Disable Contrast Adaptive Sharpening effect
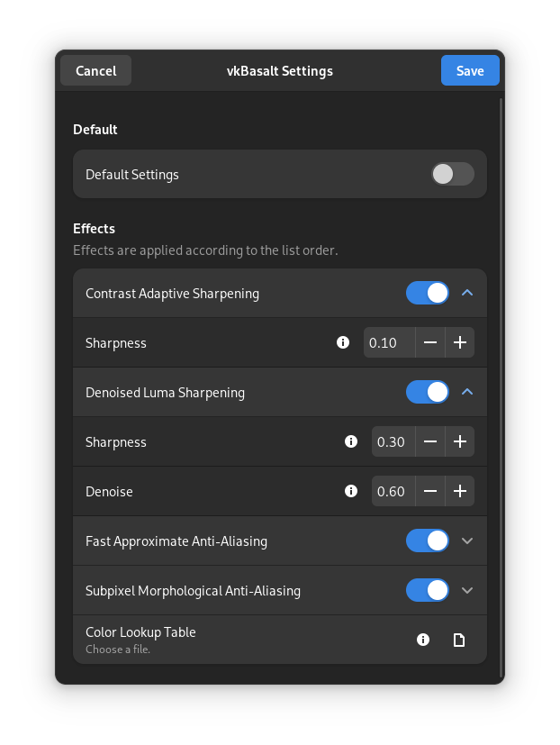The image size is (560, 745). (427, 293)
